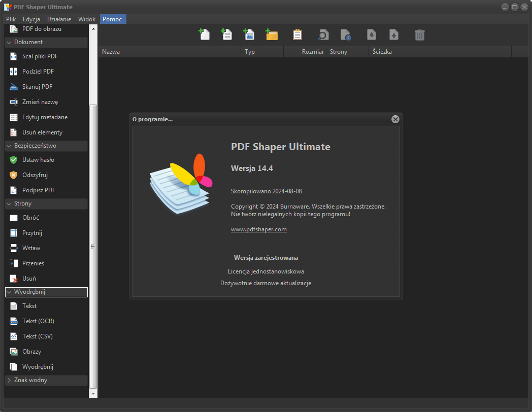Click the trash bin toolbar icon

coord(420,35)
